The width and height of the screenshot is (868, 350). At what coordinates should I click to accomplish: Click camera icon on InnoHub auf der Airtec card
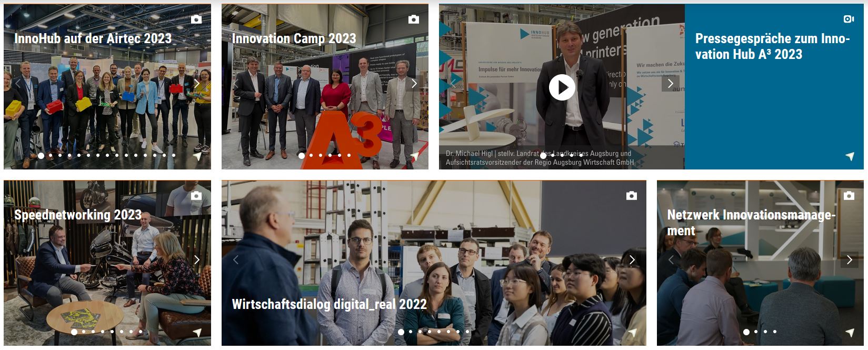click(x=196, y=19)
